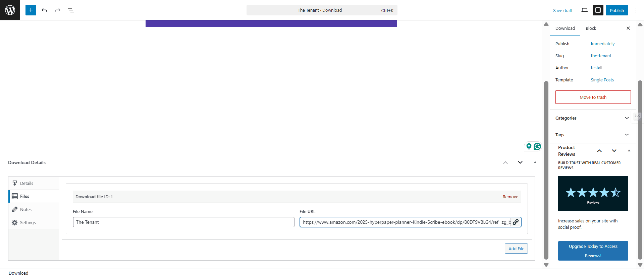Screen dimensions: 644x277
Task: Open the Details tab in Download Details
Action: (x=34, y=183)
